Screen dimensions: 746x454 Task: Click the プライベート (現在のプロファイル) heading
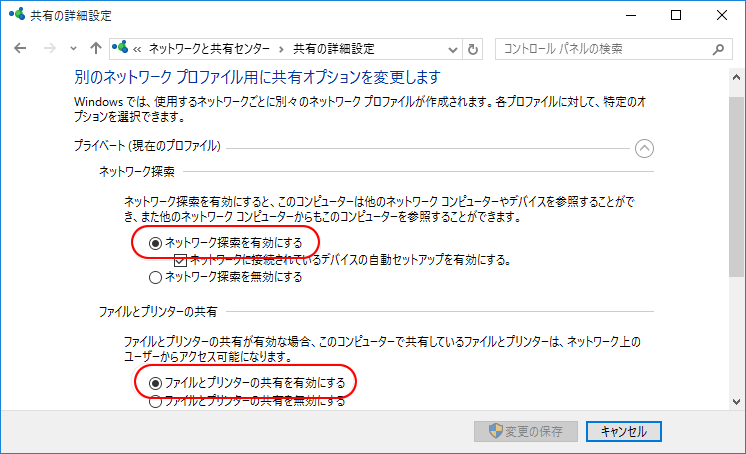point(147,146)
